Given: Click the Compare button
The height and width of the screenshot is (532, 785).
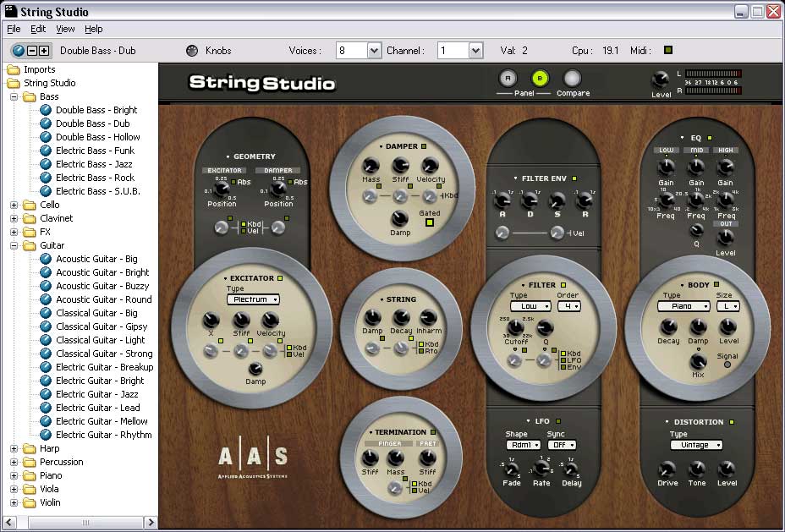Looking at the screenshot, I should pyautogui.click(x=572, y=79).
